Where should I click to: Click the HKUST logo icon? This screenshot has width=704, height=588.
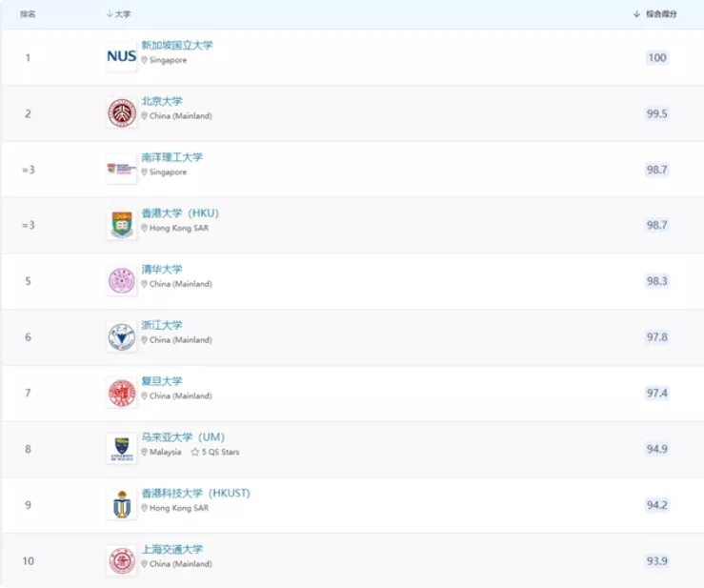click(x=121, y=505)
